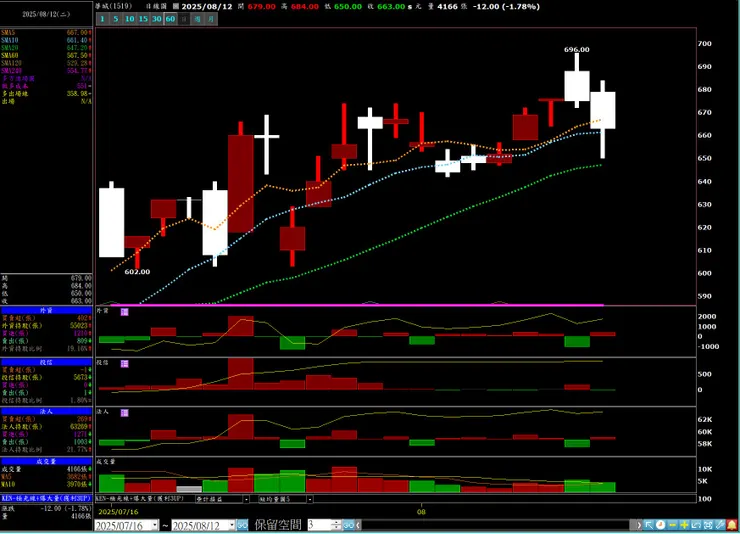Select the 1-minute timeframe button

[102, 19]
